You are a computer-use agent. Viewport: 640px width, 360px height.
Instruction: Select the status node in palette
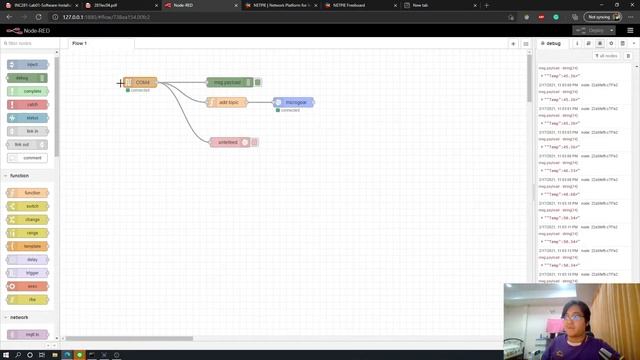click(28, 118)
